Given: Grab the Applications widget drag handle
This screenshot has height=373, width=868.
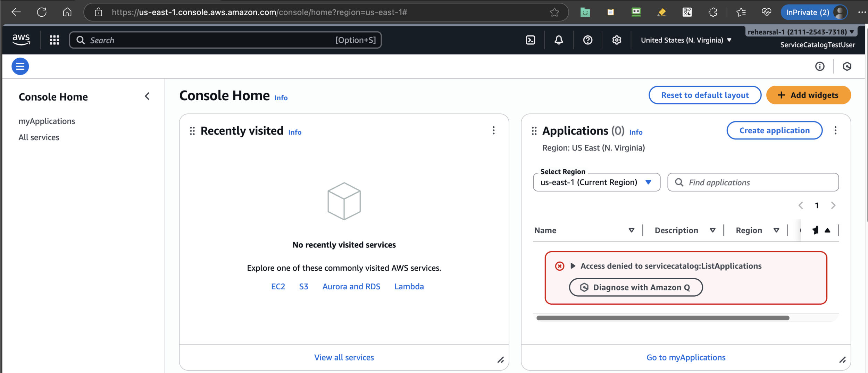Looking at the screenshot, I should (534, 131).
